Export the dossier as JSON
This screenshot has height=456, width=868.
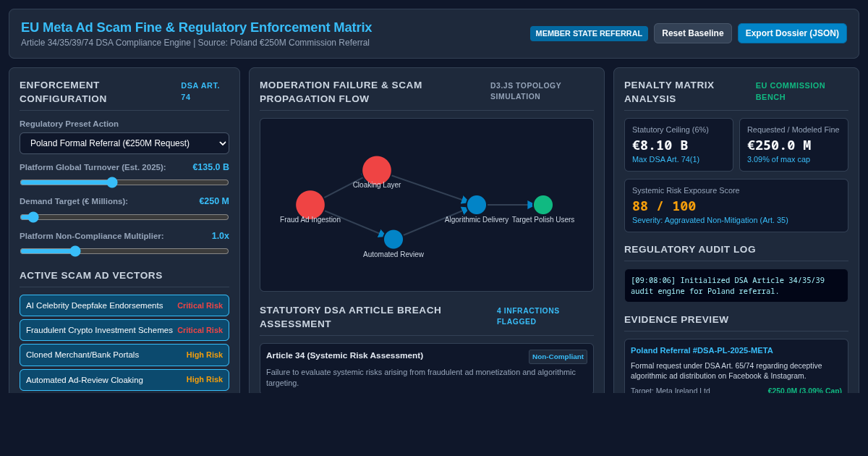[792, 33]
